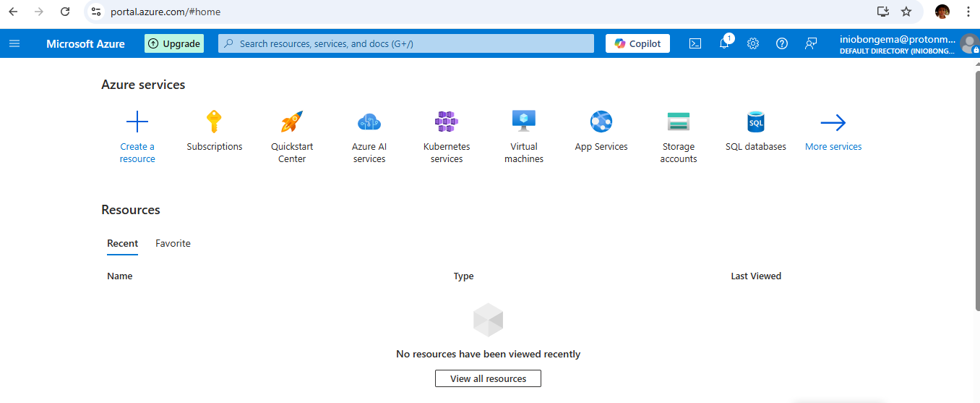The width and height of the screenshot is (980, 403).
Task: Click the View all resources button
Action: click(488, 378)
